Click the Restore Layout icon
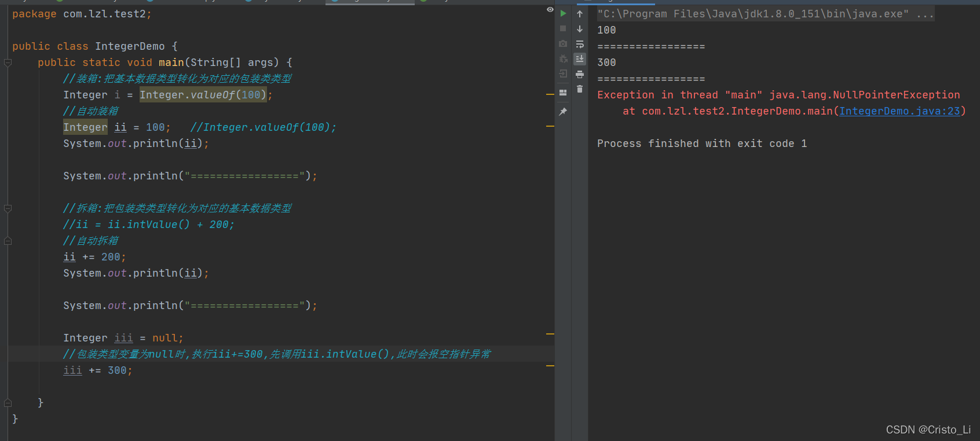The height and width of the screenshot is (441, 980). tap(563, 92)
